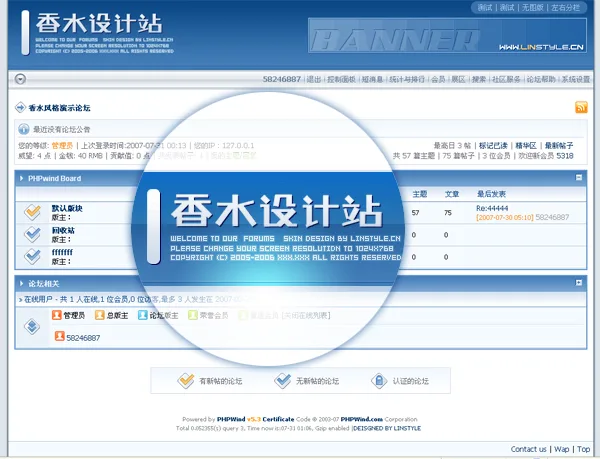Viewport: 600px width, 459px height.
Task: Click the 论坛版主 legend icon
Action: (x=142, y=315)
